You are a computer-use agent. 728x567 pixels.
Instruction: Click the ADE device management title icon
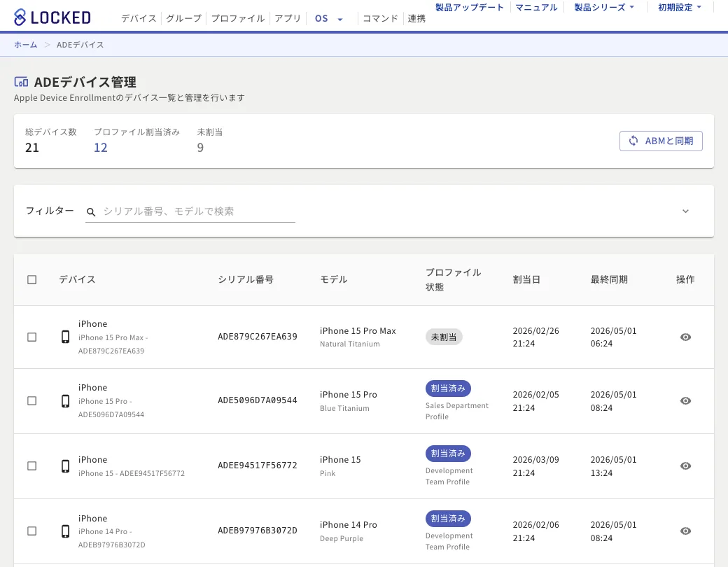[22, 82]
